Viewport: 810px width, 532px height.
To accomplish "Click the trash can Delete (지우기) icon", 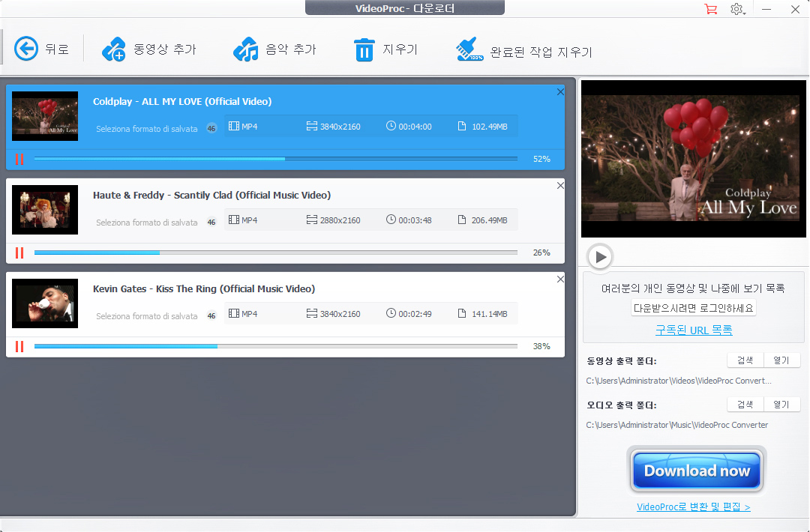I will coord(364,50).
